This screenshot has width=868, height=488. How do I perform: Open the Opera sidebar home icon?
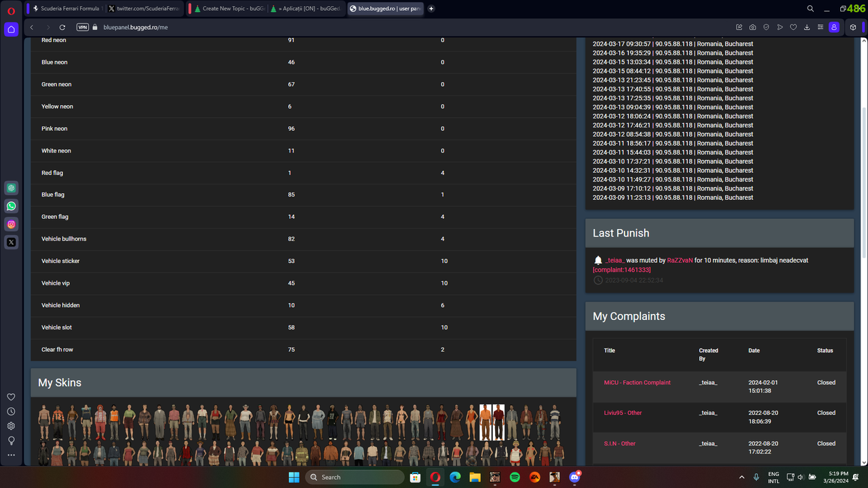(11, 29)
